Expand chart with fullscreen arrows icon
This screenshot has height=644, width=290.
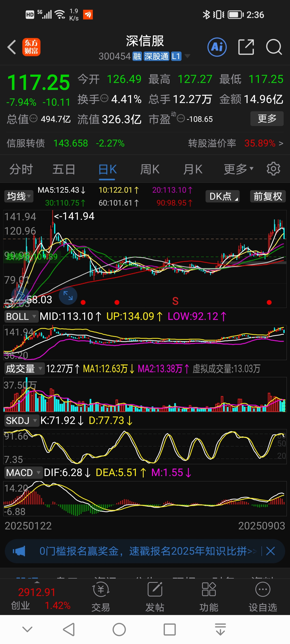tap(68, 295)
